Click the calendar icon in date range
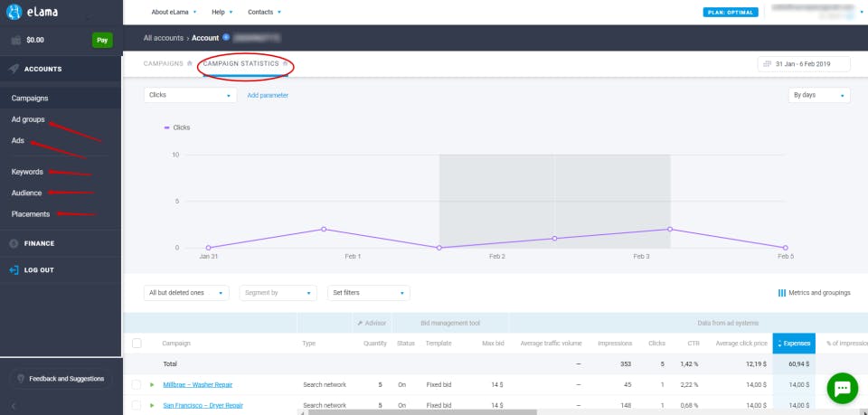Screen dimensions: 868x415 tap(768, 64)
